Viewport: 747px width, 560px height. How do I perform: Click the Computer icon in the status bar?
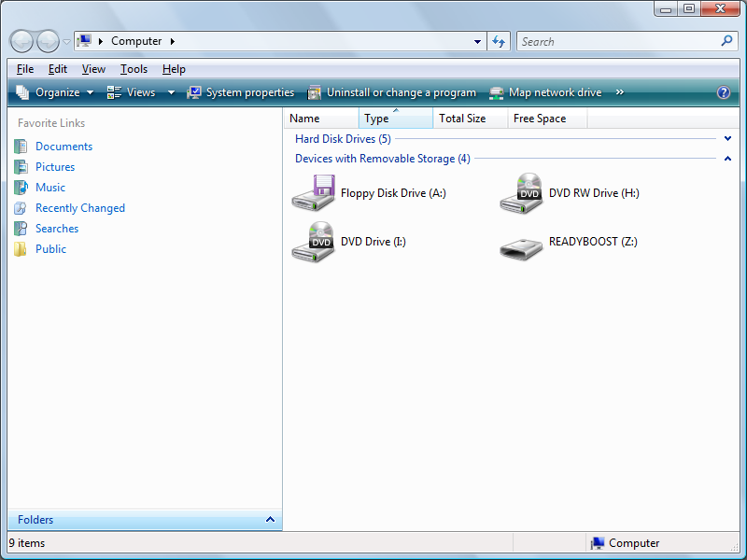[596, 542]
